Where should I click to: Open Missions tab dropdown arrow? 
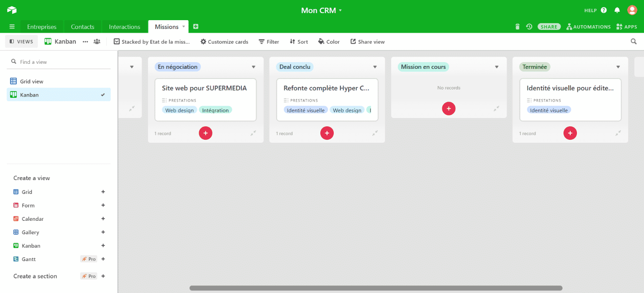tap(183, 26)
